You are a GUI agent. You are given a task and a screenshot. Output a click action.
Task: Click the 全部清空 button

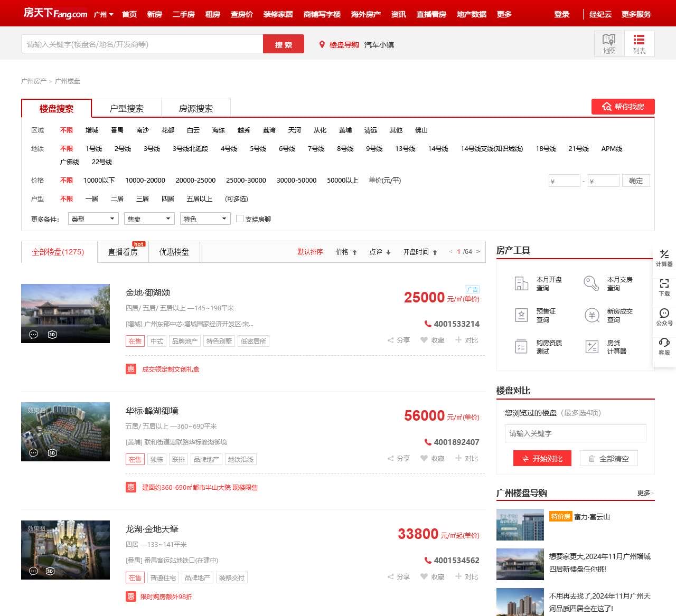[609, 459]
